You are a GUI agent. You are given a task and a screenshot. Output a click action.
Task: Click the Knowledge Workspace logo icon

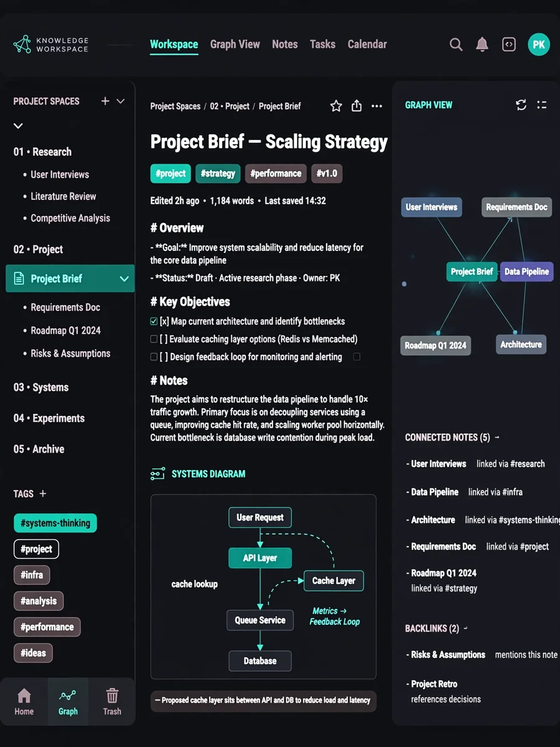tap(22, 44)
